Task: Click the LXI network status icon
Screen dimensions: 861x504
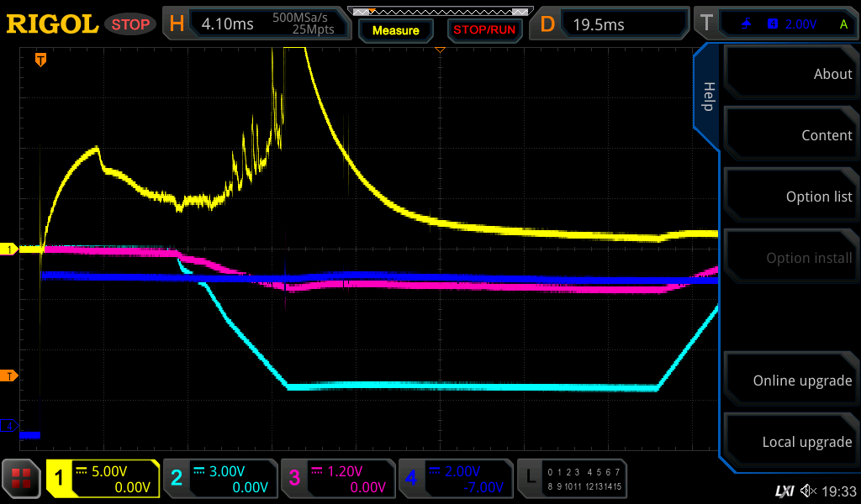Action: click(784, 491)
